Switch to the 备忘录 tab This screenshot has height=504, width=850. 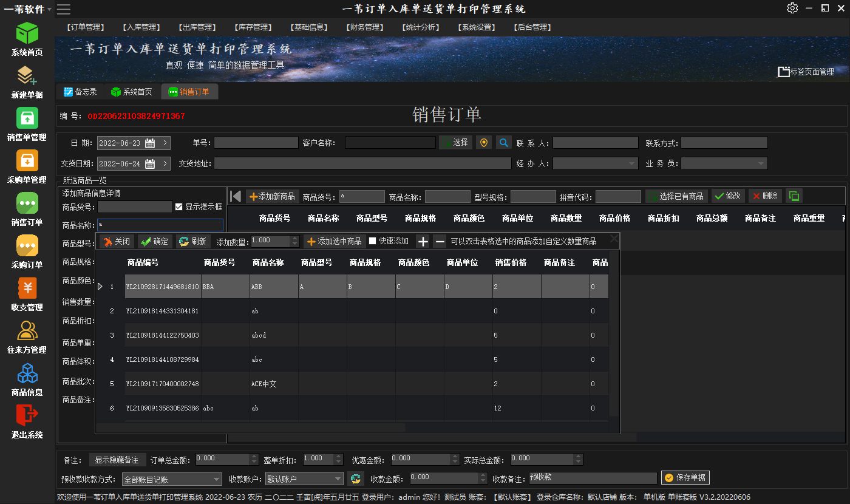tap(81, 92)
